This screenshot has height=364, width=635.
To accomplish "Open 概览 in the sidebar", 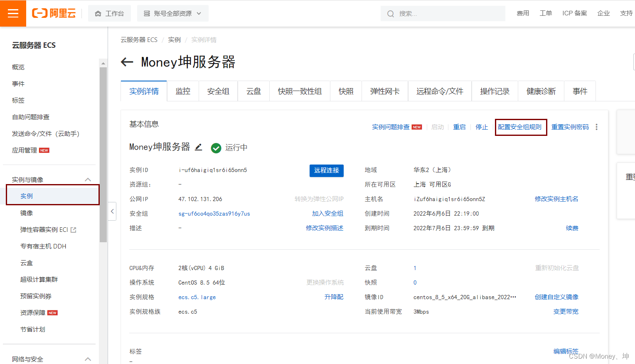I will 18,67.
